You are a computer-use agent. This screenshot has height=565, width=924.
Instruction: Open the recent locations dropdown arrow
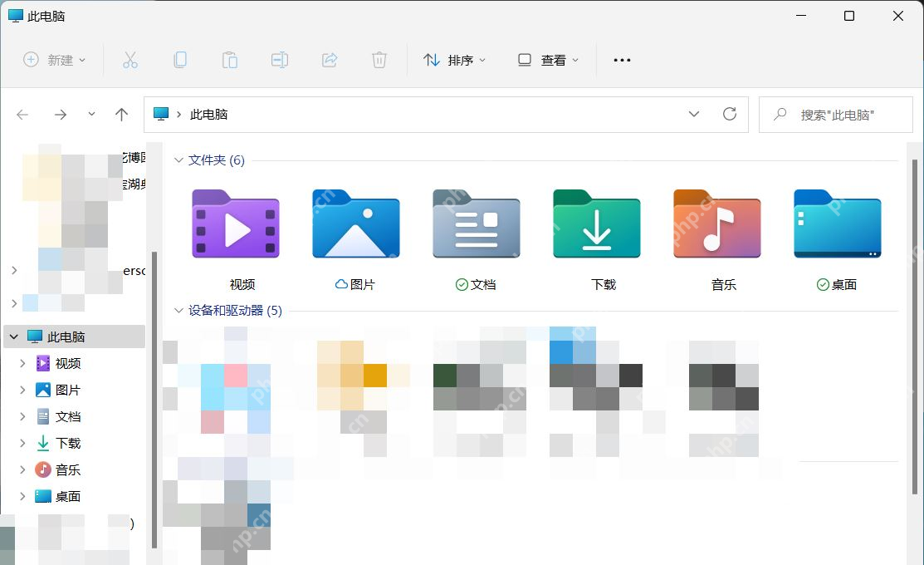click(91, 115)
